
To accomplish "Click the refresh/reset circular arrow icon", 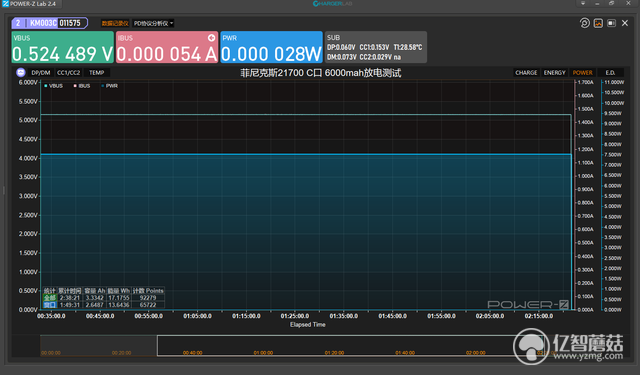I will (x=584, y=23).
